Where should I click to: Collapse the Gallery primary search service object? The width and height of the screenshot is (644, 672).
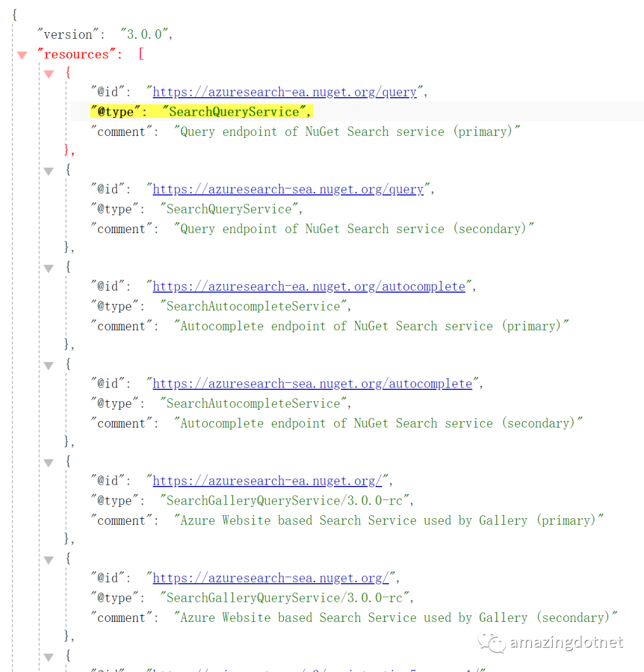49,463
